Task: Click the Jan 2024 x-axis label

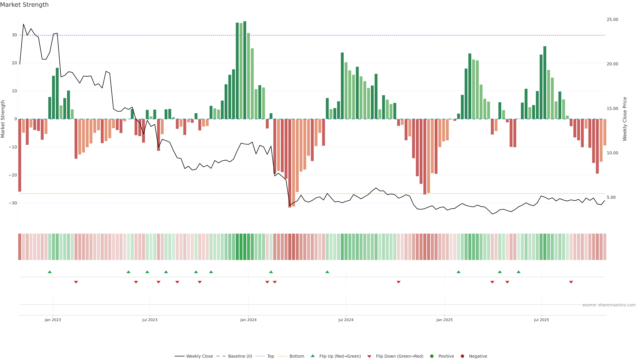Action: click(x=248, y=320)
